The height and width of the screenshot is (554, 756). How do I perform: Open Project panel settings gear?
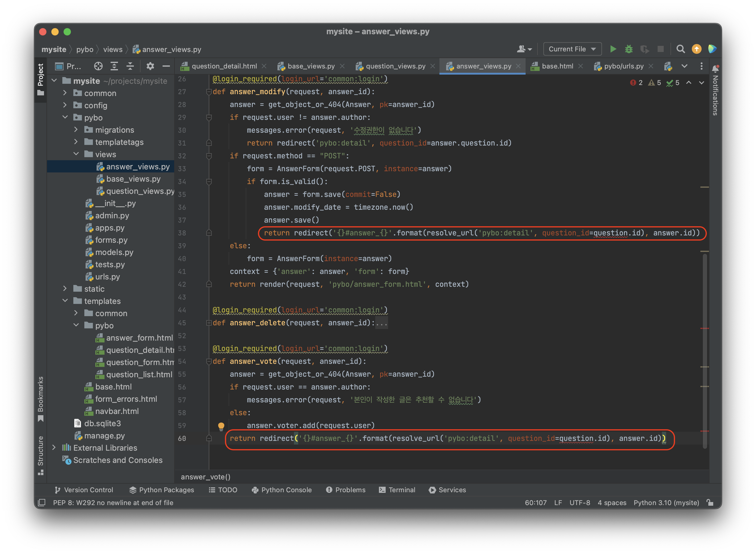tap(150, 66)
